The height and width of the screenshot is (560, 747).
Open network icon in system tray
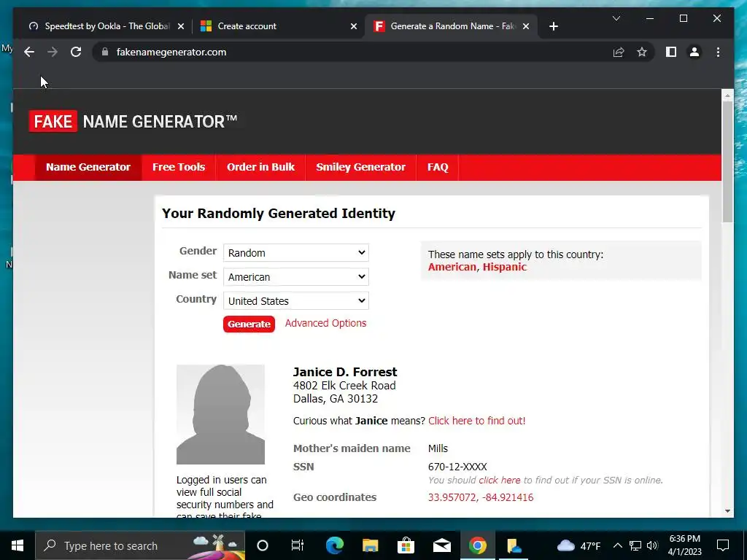[635, 545]
